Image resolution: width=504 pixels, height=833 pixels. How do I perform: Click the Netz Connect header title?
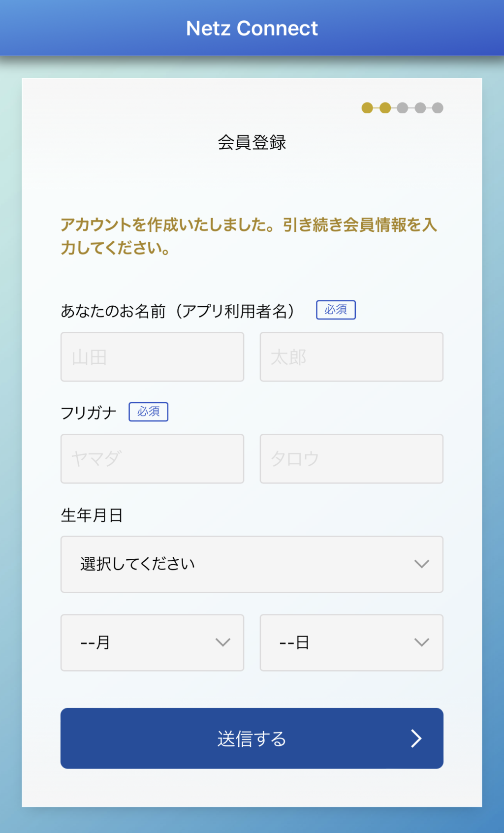pyautogui.click(x=252, y=29)
